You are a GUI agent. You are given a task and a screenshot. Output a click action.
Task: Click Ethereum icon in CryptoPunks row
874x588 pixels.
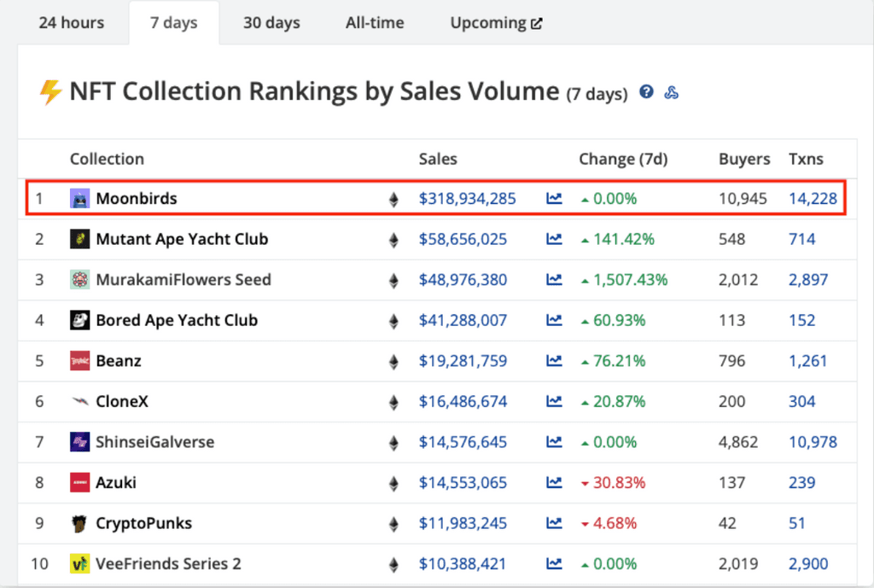tap(393, 525)
